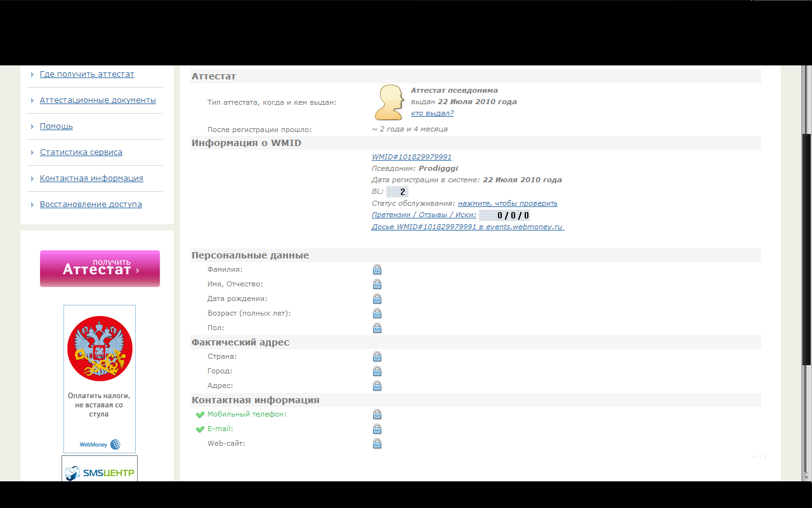The width and height of the screenshot is (812, 508).
Task: Click the lock icon next to Дата рождения
Action: coord(377,299)
